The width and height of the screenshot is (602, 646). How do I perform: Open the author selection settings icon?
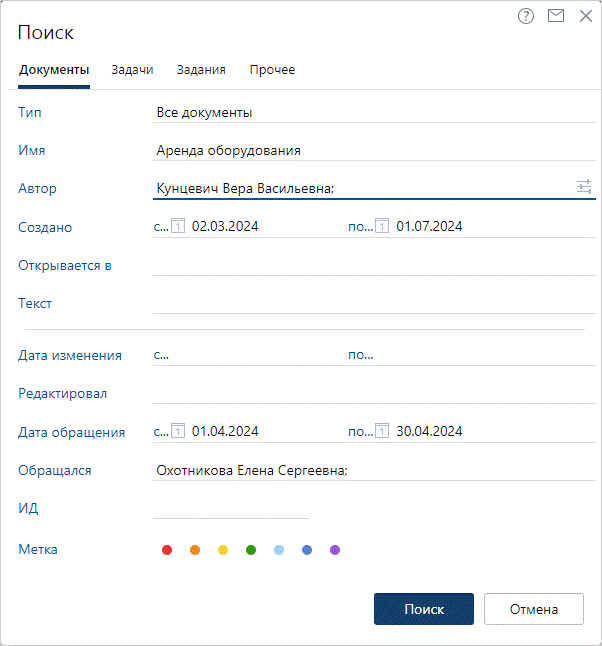pyautogui.click(x=584, y=187)
